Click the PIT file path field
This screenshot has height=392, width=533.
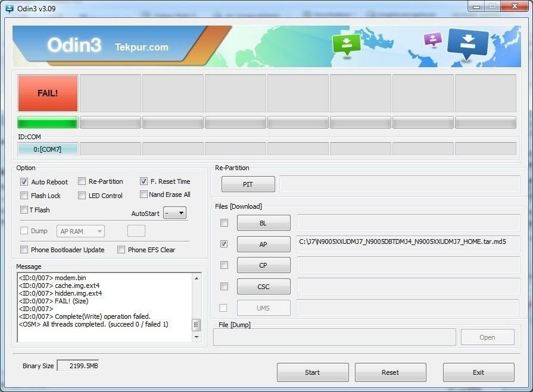(x=400, y=184)
